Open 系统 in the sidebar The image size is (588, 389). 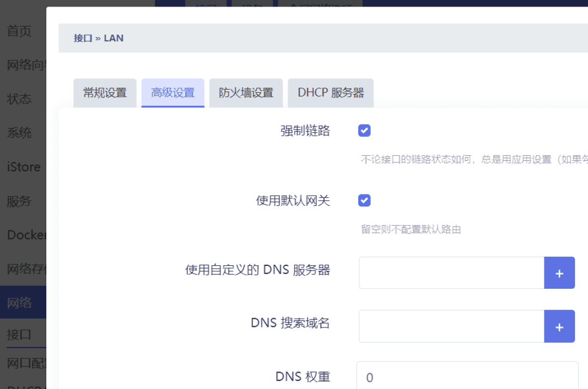point(19,133)
